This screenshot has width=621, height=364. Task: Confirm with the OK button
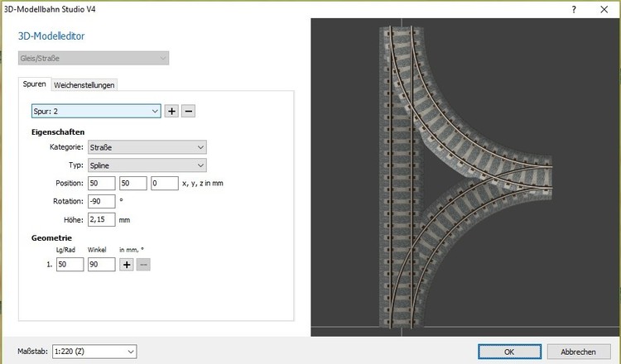pyautogui.click(x=508, y=352)
